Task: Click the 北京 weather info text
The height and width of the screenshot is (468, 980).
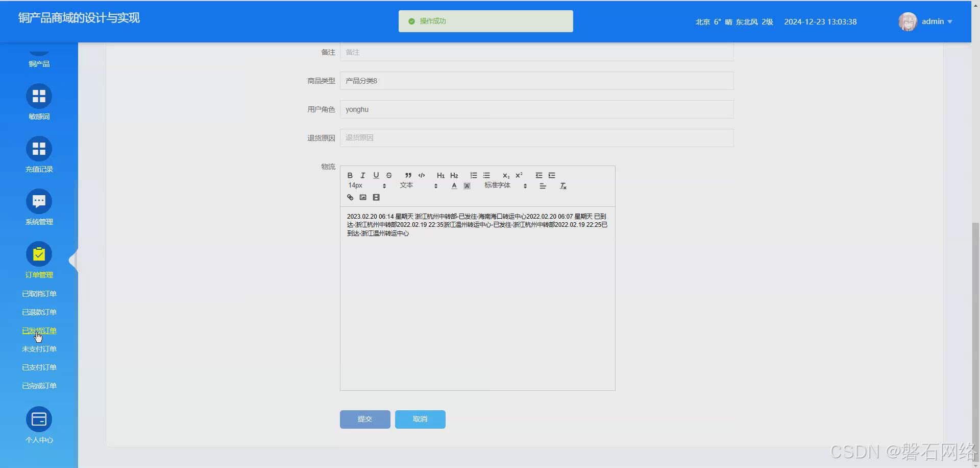Action: click(x=734, y=22)
